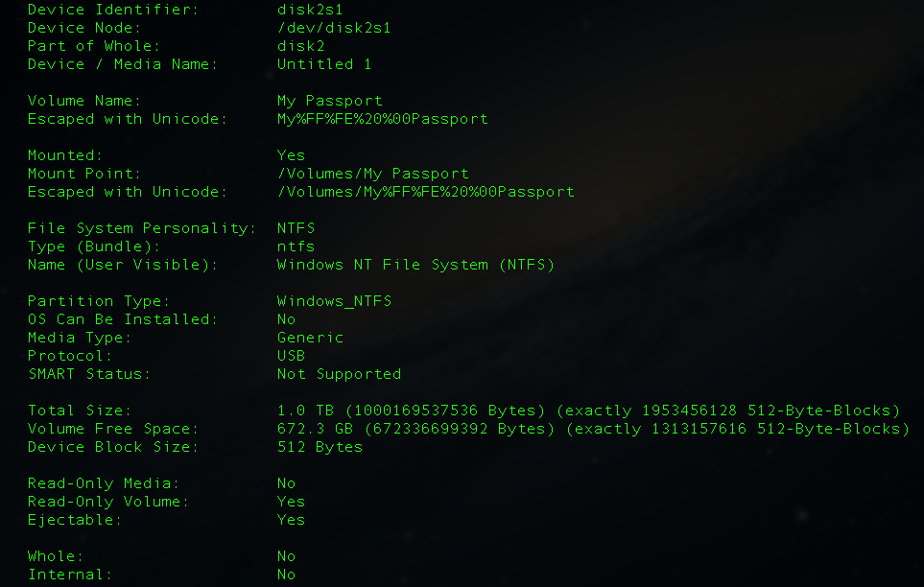This screenshot has height=587, width=924.
Task: Click the Volume Free Space 672.3 GB value
Action: coord(593,429)
